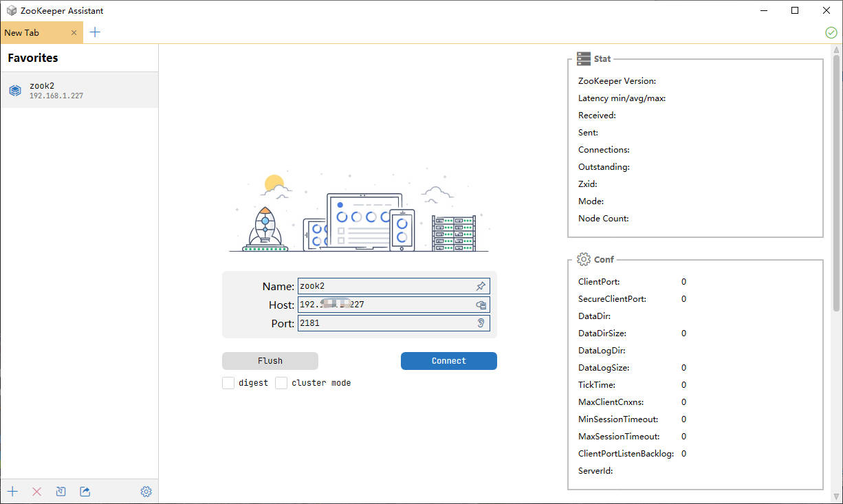Click the "Node Count:" label

[x=604, y=219]
